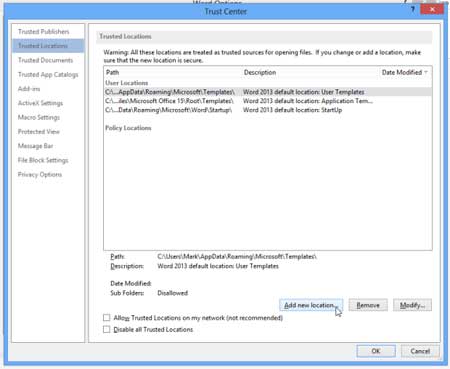Image resolution: width=450 pixels, height=369 pixels.
Task: Enable Allow Trusted Locations on my network
Action: tap(107, 318)
